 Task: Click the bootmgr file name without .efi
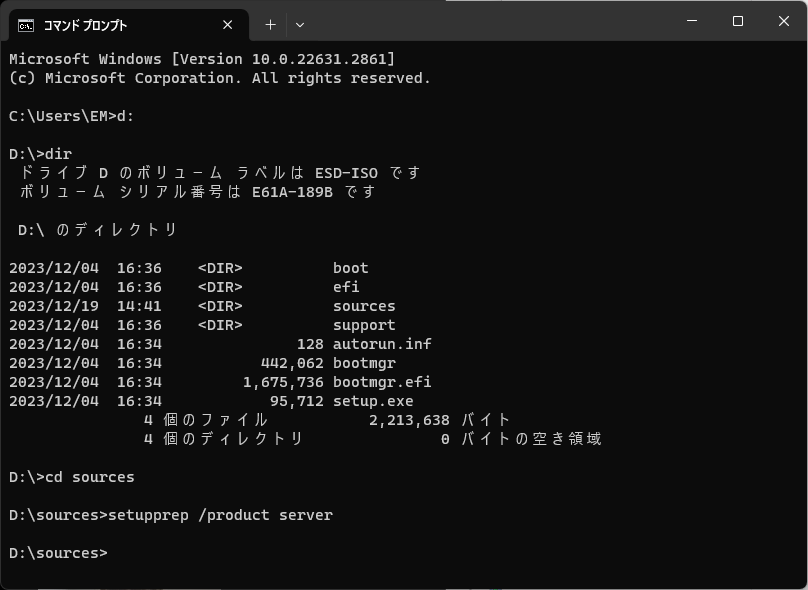tap(364, 363)
